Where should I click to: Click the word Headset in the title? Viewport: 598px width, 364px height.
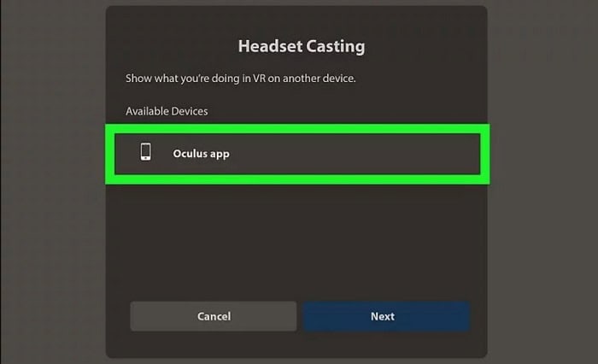click(270, 46)
